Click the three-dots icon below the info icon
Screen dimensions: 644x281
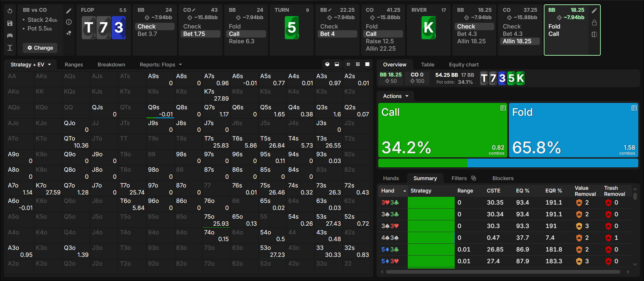point(69,33)
